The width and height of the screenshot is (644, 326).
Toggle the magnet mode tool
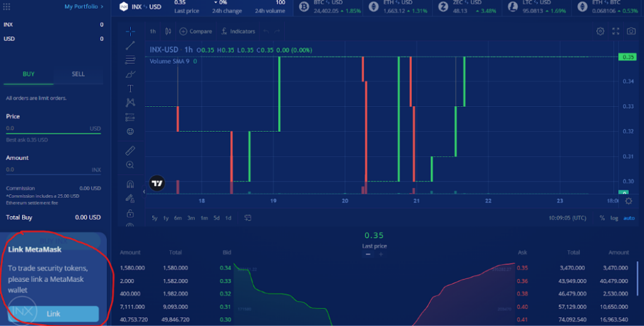pyautogui.click(x=130, y=184)
